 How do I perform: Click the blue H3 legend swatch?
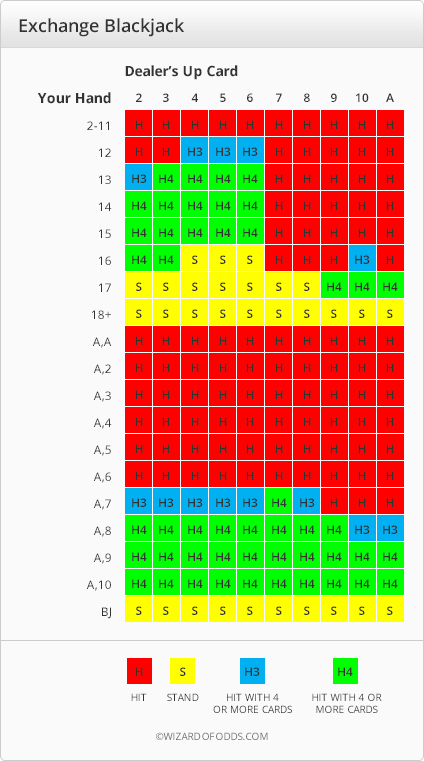pos(252,671)
